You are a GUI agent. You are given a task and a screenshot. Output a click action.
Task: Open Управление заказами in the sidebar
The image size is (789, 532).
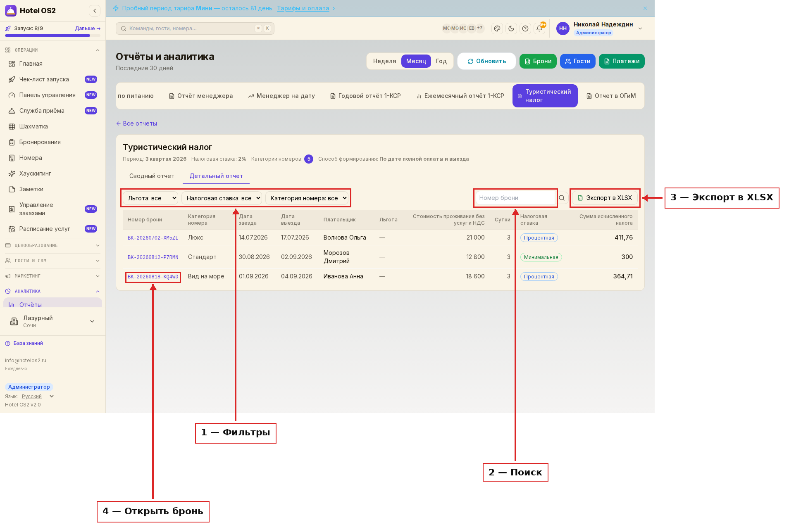[52, 209]
